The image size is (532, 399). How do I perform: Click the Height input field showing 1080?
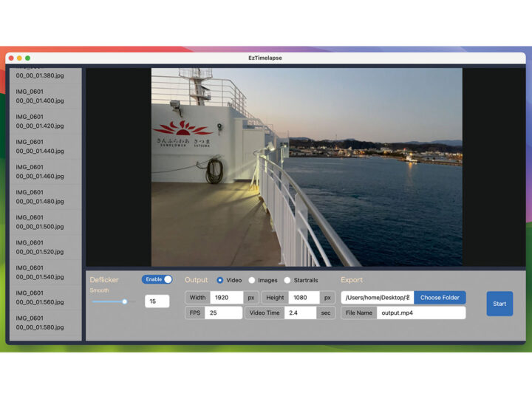tap(304, 298)
